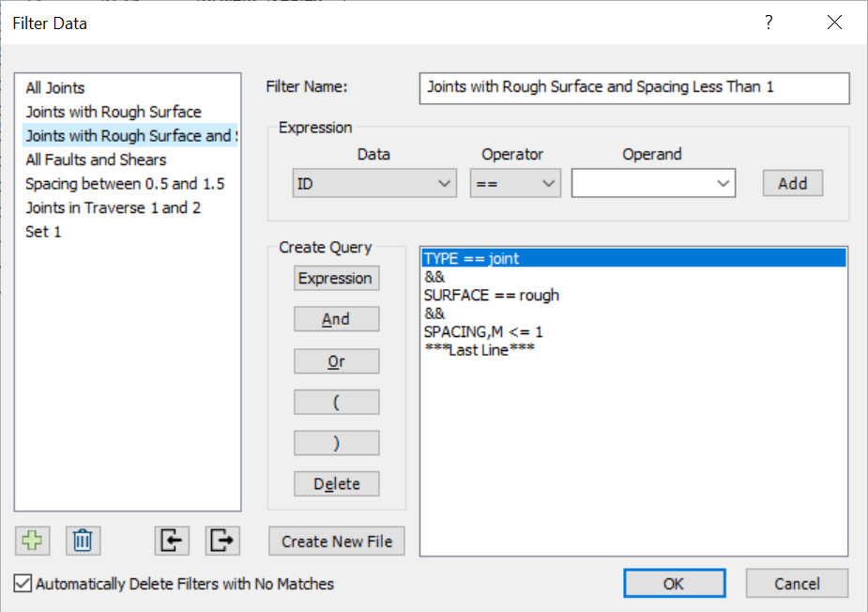Click the Add button to insert expression
The height and width of the screenshot is (612, 868).
[x=793, y=182]
